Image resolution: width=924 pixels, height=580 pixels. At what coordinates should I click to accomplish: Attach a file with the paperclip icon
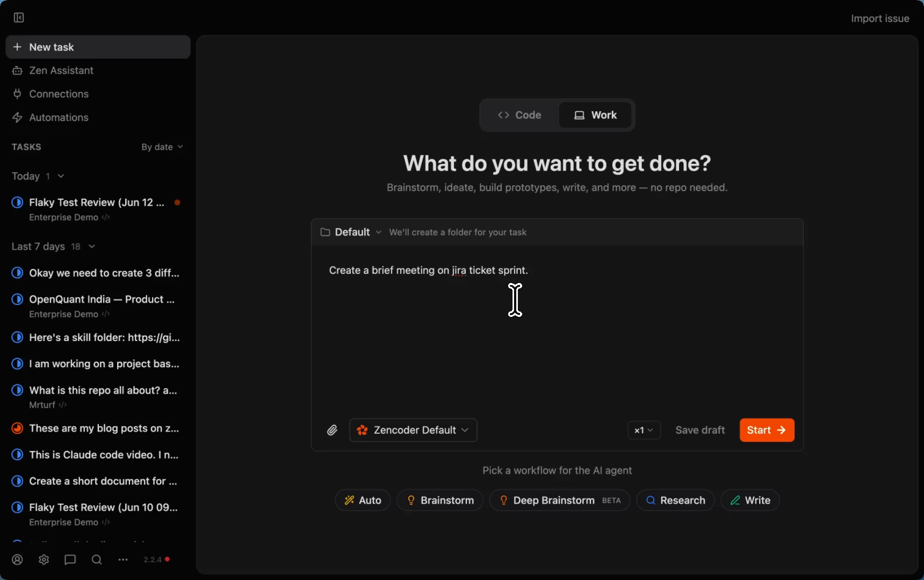[x=332, y=430]
